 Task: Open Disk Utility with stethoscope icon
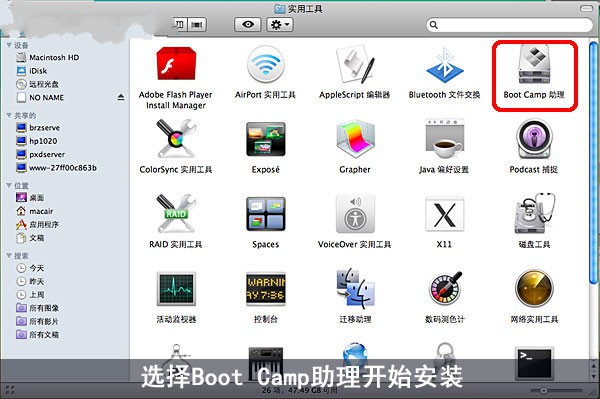[534, 213]
